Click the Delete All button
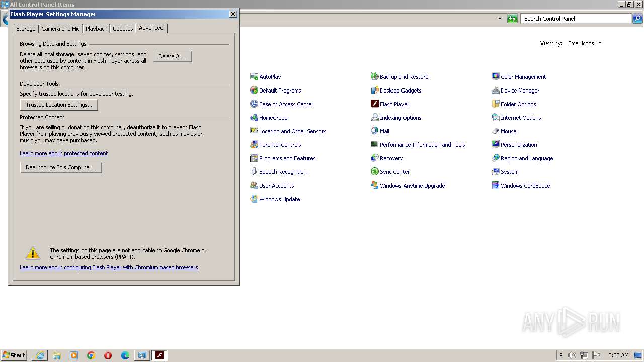This screenshot has width=644, height=362. pyautogui.click(x=172, y=56)
